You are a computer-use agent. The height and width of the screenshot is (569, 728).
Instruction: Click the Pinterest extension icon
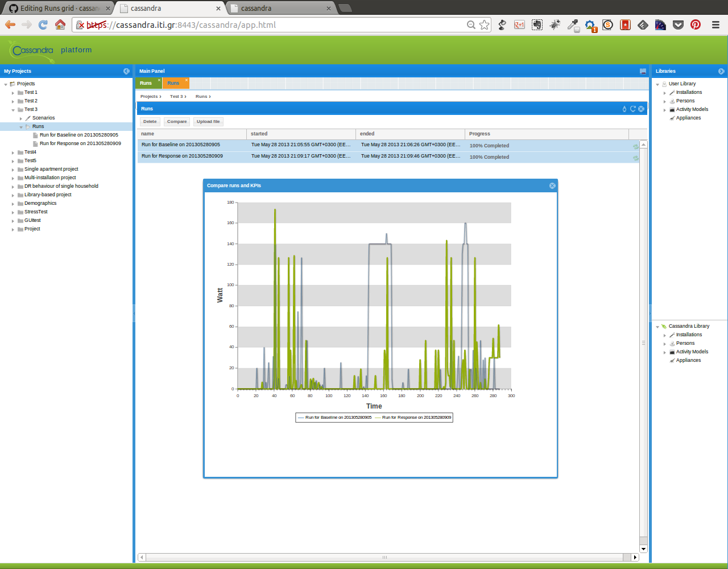tap(696, 24)
